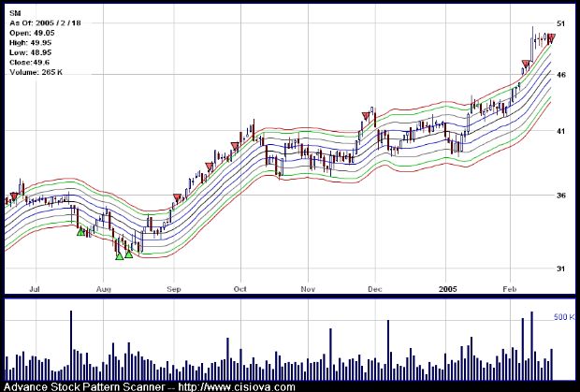Screen dimensions: 580x392
Task: Click the 'High: 49.95' value
Action: (31, 42)
